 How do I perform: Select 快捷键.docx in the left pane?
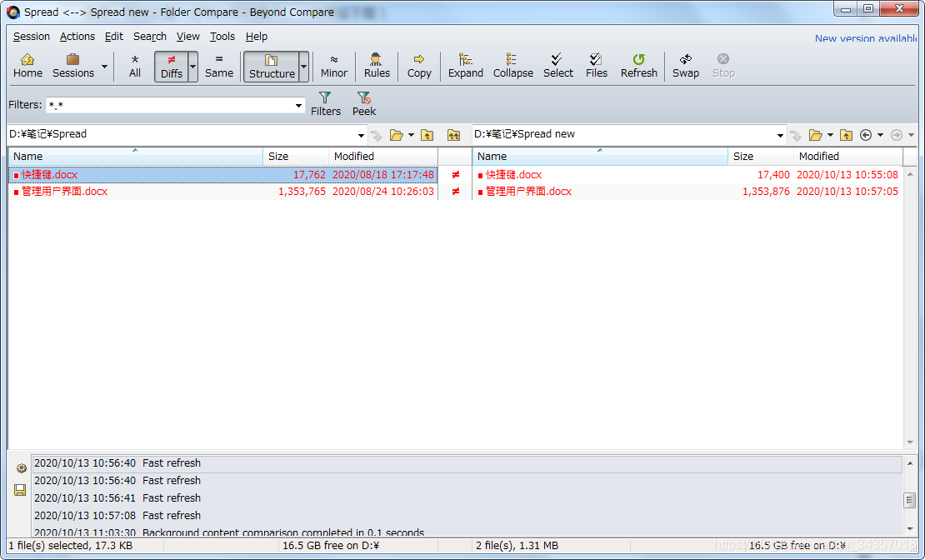[x=223, y=175]
